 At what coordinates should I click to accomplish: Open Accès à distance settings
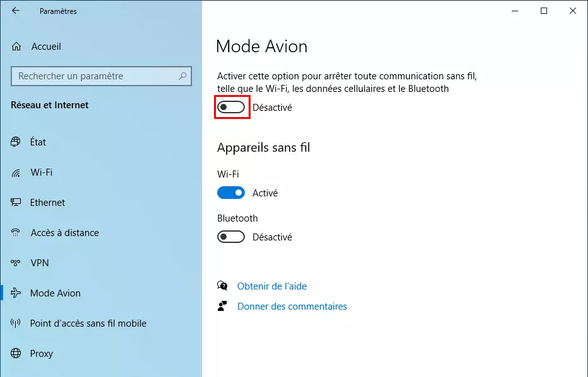[64, 233]
